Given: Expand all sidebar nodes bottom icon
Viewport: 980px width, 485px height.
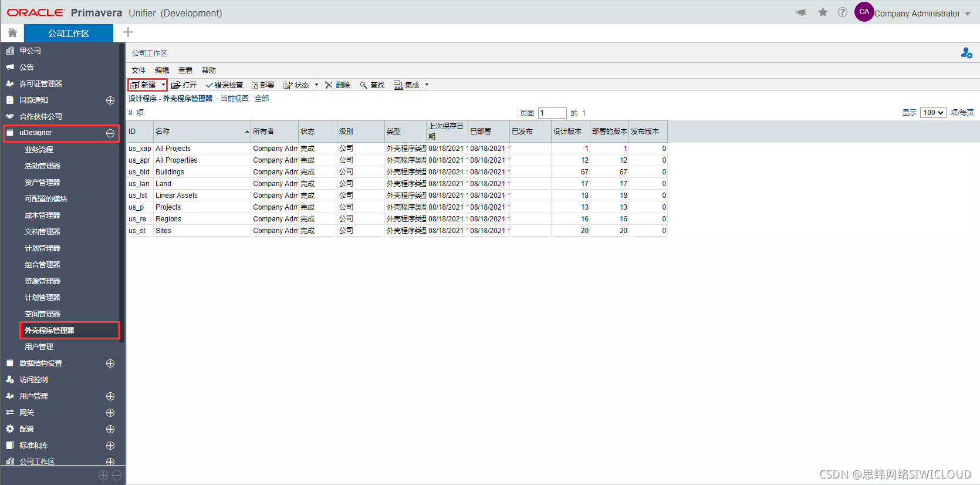Looking at the screenshot, I should (103, 475).
